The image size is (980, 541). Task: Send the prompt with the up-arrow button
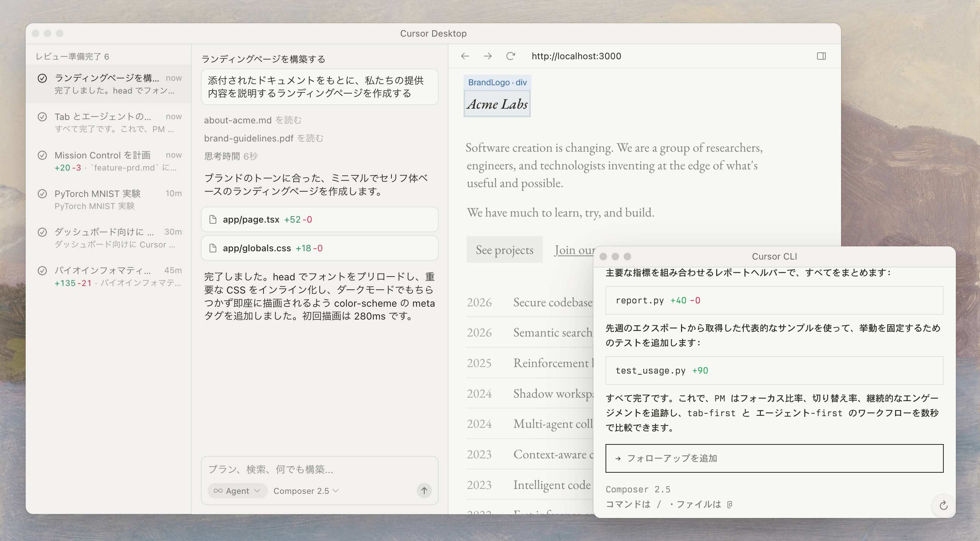pyautogui.click(x=424, y=490)
